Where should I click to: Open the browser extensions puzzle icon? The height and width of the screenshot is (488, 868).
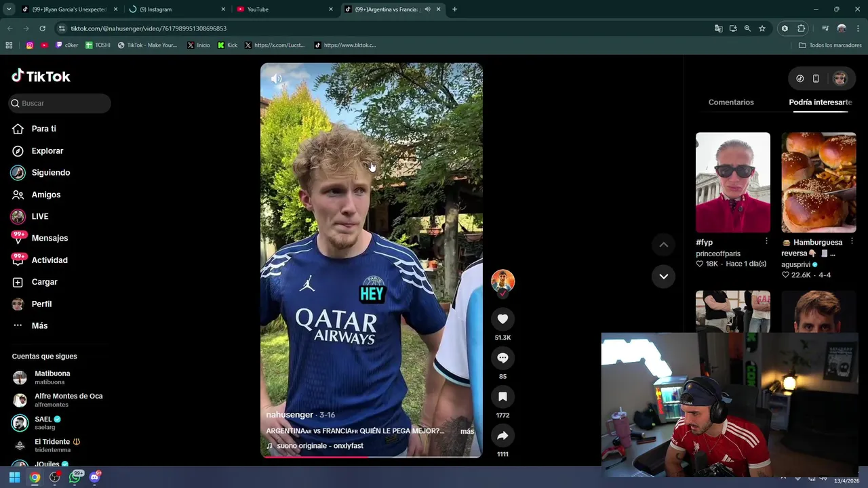tap(802, 28)
